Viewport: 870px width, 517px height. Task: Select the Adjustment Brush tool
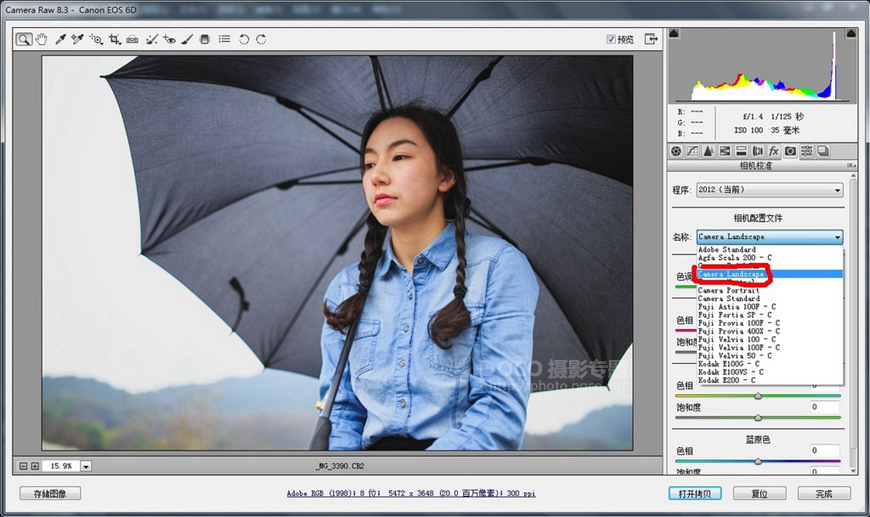pos(188,39)
